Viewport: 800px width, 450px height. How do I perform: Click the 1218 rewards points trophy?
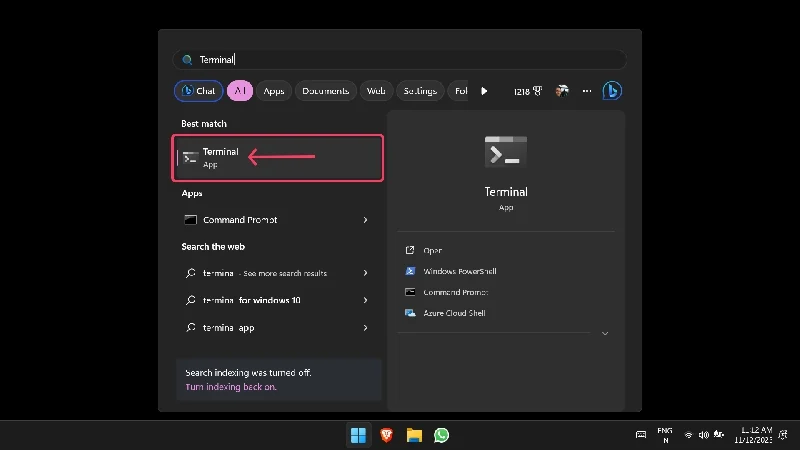(528, 91)
